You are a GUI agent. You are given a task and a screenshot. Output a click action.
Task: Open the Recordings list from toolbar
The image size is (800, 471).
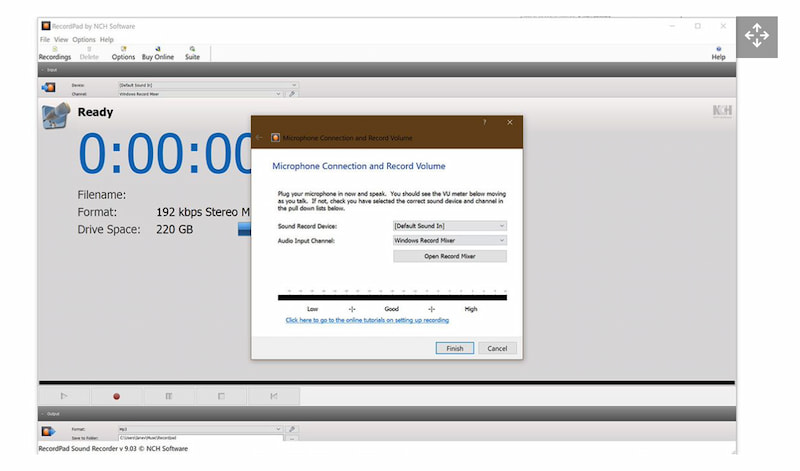click(54, 52)
